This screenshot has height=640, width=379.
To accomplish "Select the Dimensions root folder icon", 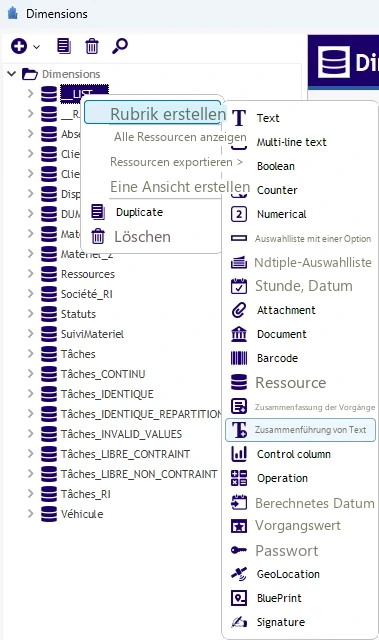I will coord(30,74).
